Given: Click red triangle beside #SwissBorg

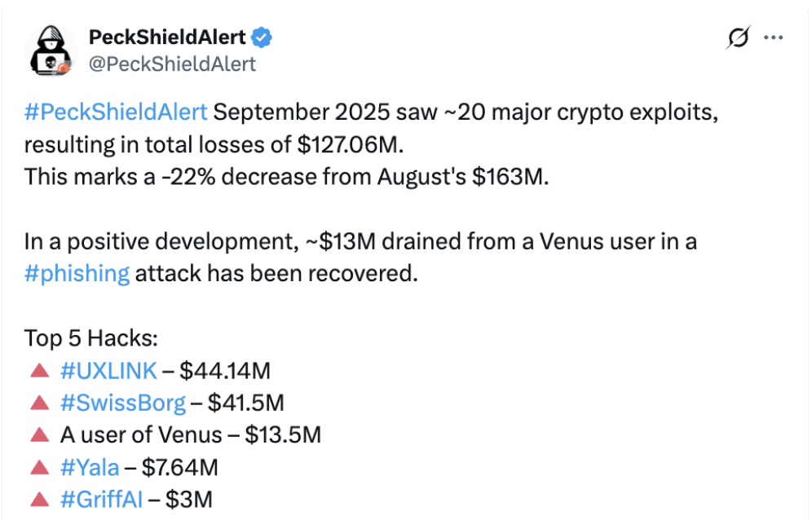Looking at the screenshot, I should click(39, 403).
